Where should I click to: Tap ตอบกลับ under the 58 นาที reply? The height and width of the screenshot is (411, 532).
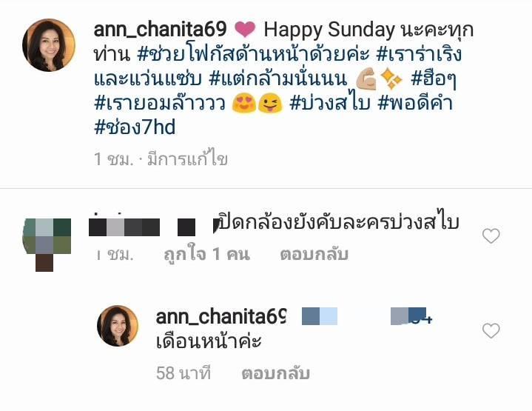coord(275,374)
